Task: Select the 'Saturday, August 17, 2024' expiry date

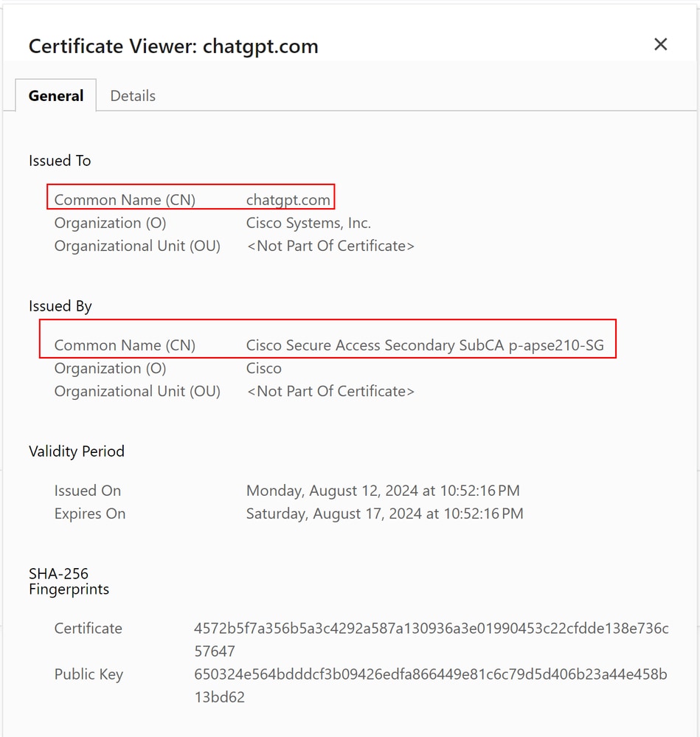Action: (x=385, y=513)
